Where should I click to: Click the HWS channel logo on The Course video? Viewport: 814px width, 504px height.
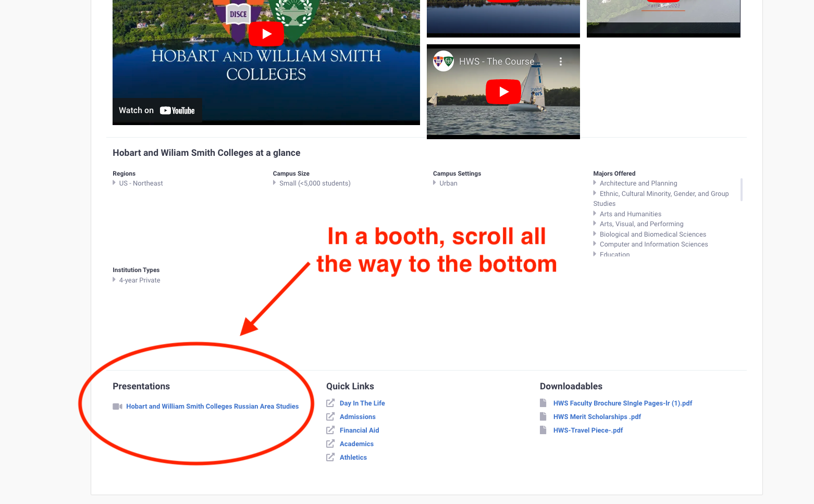(x=443, y=61)
